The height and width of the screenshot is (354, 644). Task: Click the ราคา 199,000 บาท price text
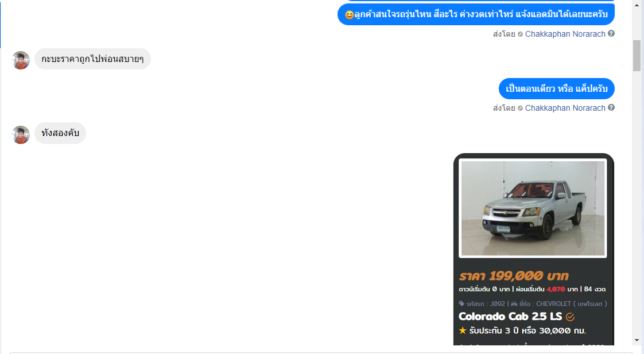pos(514,275)
